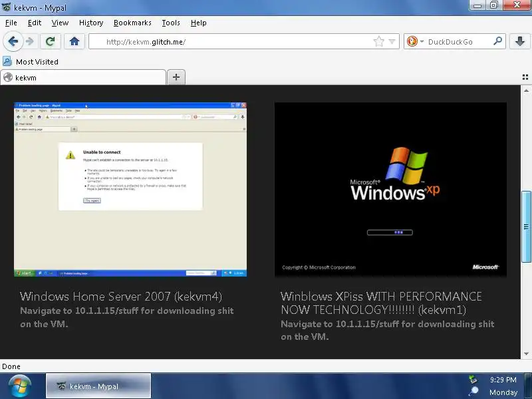Open the Bookmarks menu
532x399 pixels.
coord(132,23)
